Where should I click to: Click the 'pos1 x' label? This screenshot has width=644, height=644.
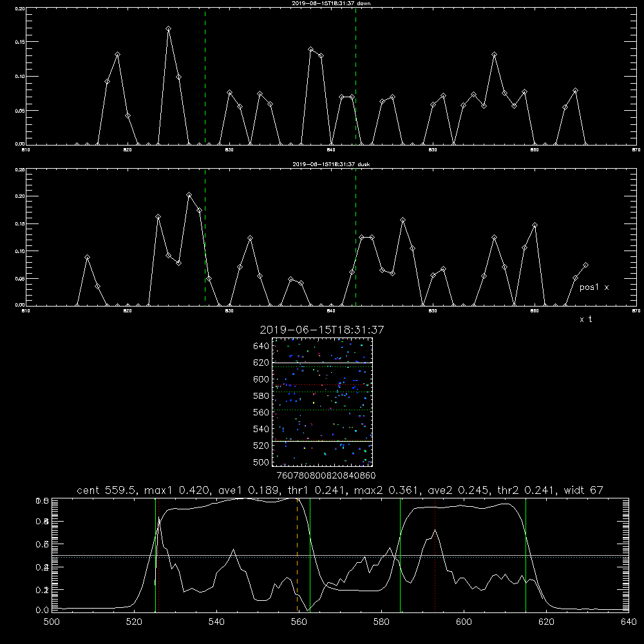click(x=594, y=287)
